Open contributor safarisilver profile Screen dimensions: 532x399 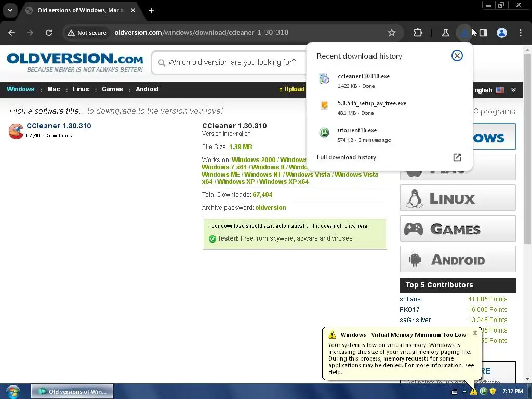pos(415,320)
